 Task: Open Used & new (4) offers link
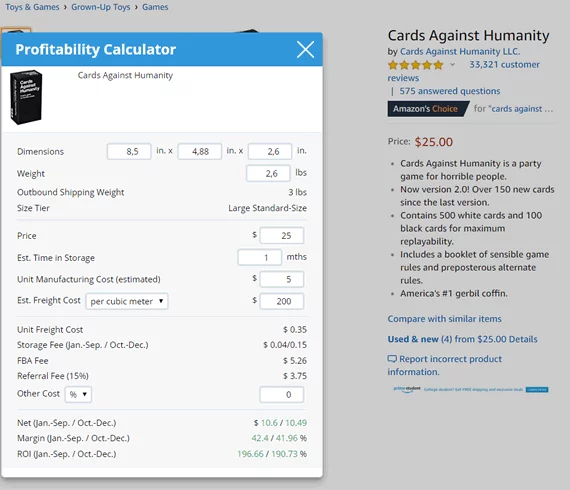coord(462,339)
